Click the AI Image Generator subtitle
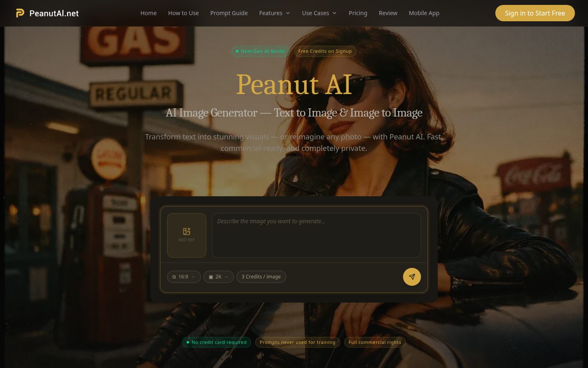Screen dimensions: 588x368 294,112
